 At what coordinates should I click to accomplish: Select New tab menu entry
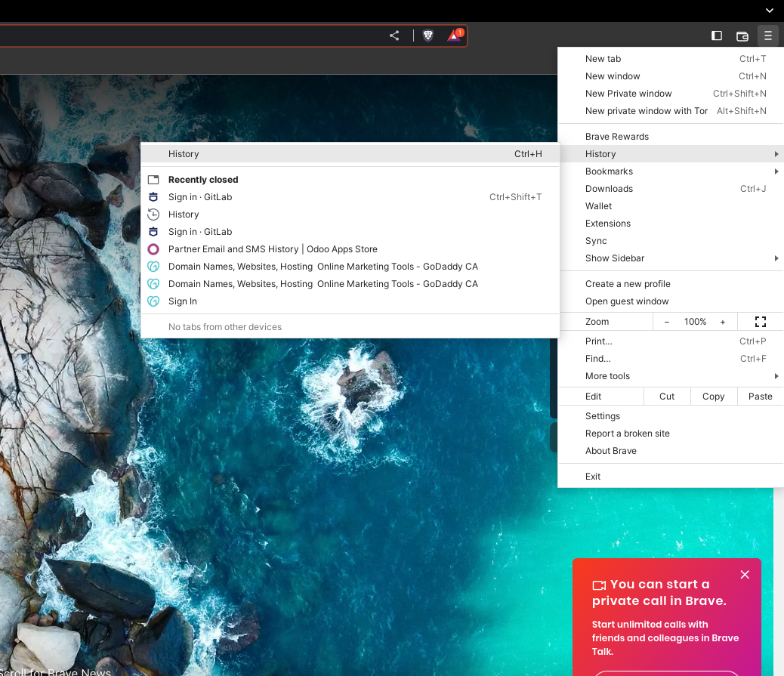pyautogui.click(x=671, y=59)
